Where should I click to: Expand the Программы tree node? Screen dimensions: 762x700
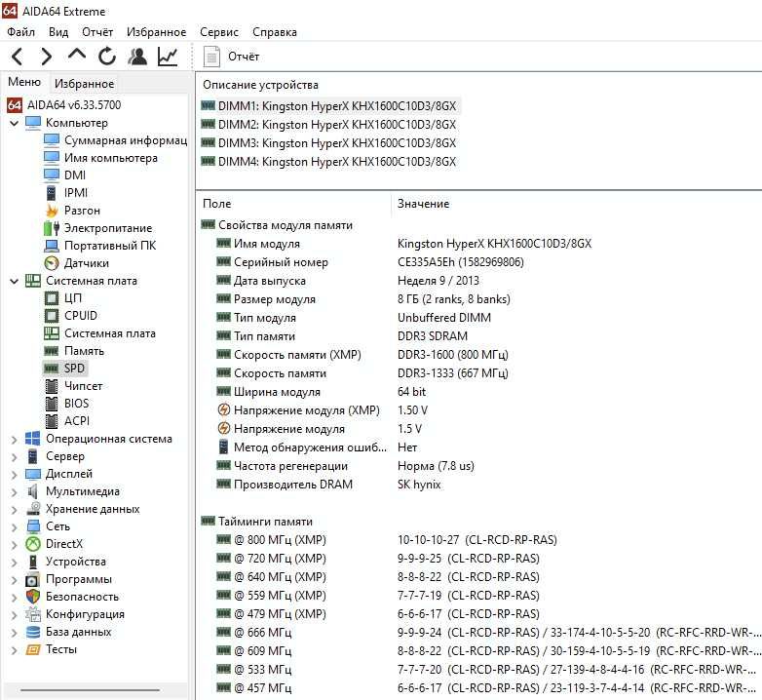coord(14,579)
